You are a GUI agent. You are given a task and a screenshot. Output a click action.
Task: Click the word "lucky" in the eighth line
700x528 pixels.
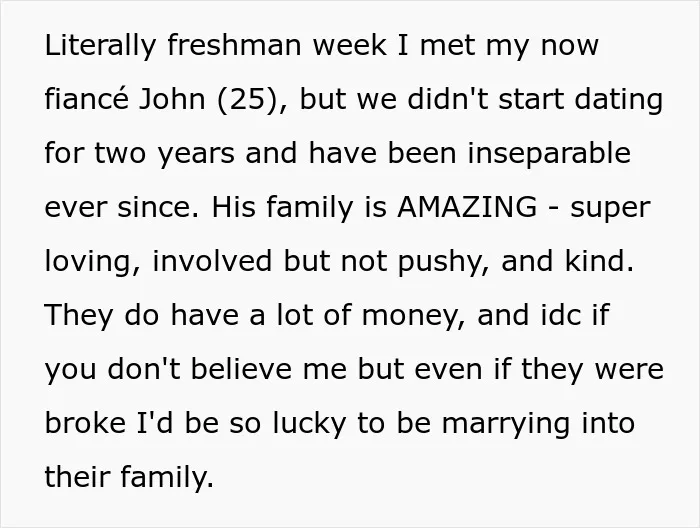pos(309,424)
